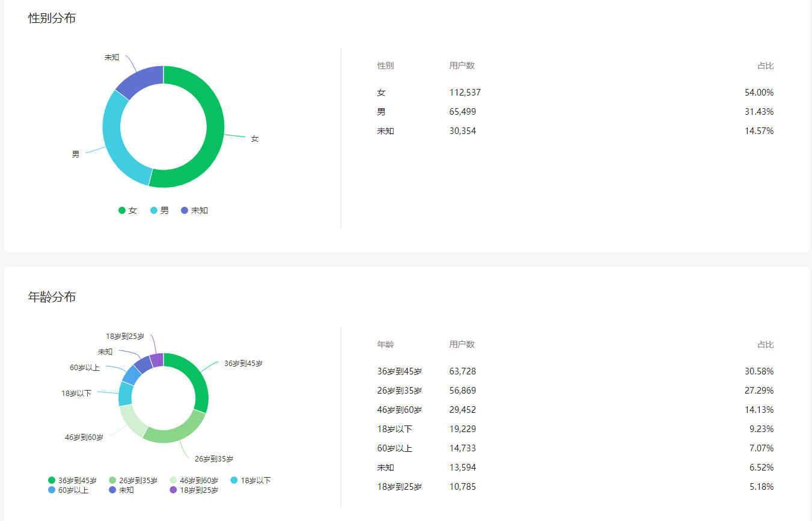Click the 7.07% percentage value

tap(762, 448)
